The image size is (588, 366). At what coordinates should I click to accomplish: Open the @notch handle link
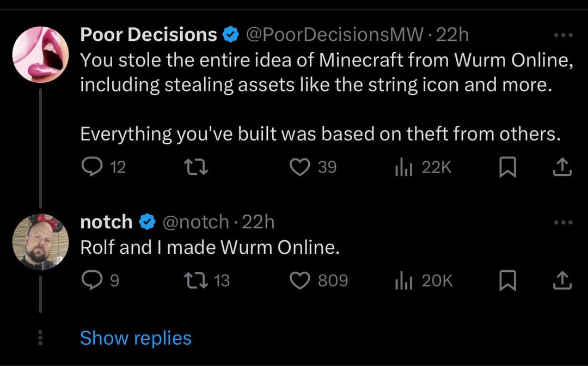point(195,222)
